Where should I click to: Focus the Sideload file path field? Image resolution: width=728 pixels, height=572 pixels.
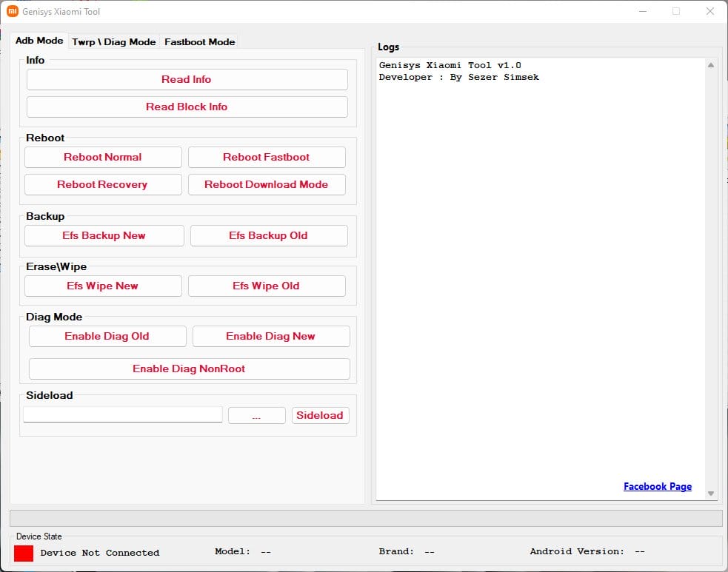(123, 414)
